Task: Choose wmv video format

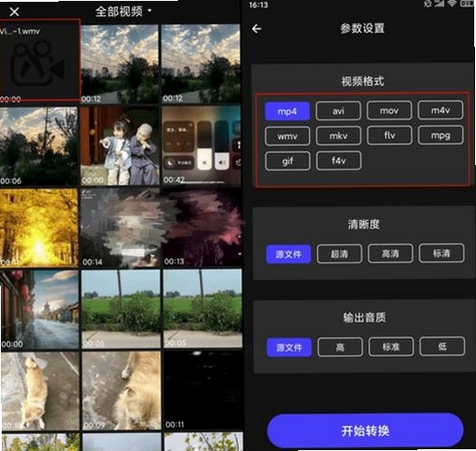Action: [x=287, y=137]
